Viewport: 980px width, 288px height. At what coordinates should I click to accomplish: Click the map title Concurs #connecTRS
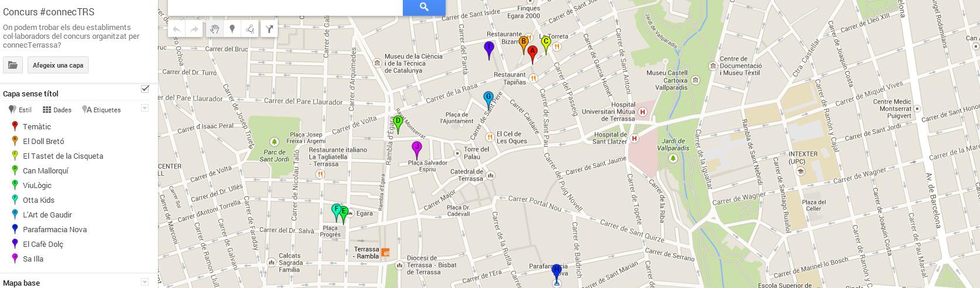49,12
